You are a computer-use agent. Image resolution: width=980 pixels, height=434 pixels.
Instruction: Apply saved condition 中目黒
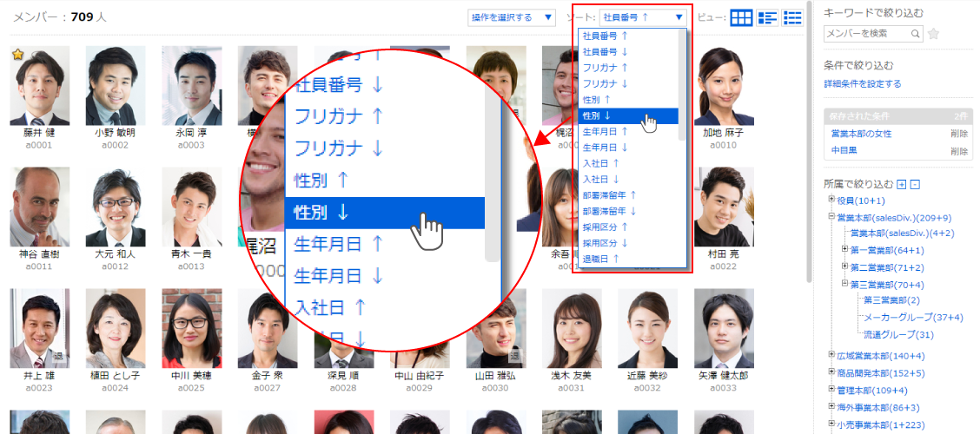pos(844,151)
